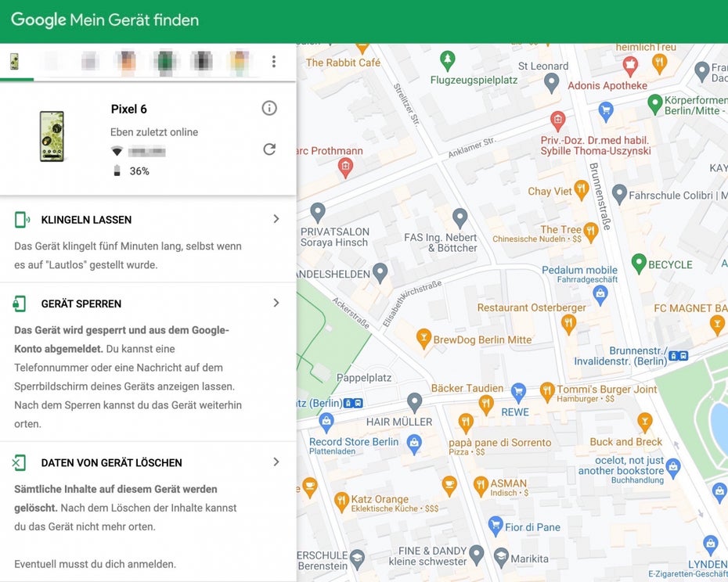Click the Wi-Fi signal icon
Image resolution: width=728 pixels, height=582 pixels.
coord(117,151)
